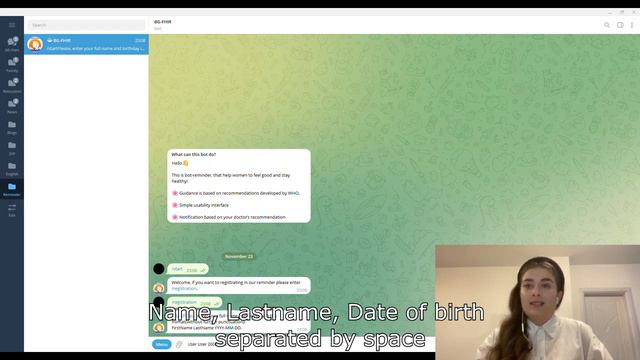Screen dimensions: 640x360
Task: Open the English chat folder
Action: coord(12,169)
